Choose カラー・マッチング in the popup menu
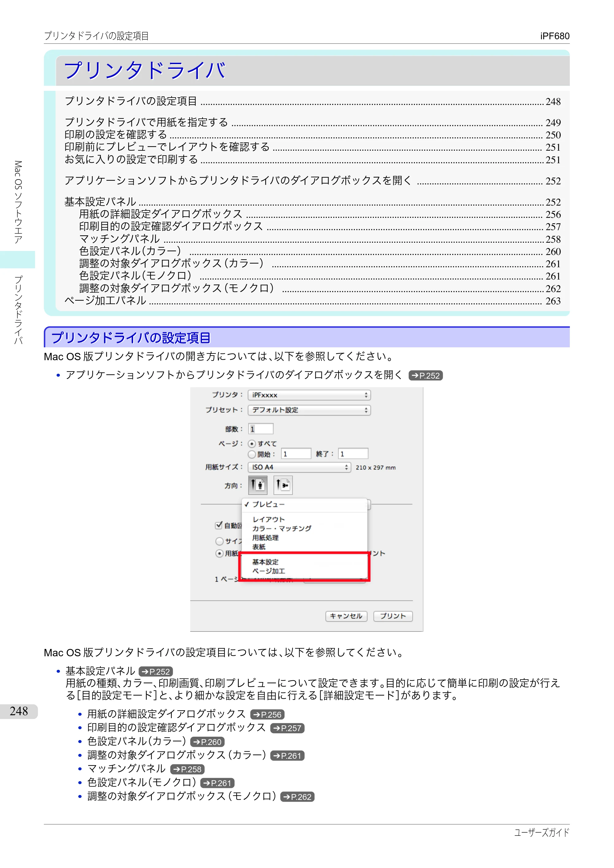The width and height of the screenshot is (614, 868). 305,529
